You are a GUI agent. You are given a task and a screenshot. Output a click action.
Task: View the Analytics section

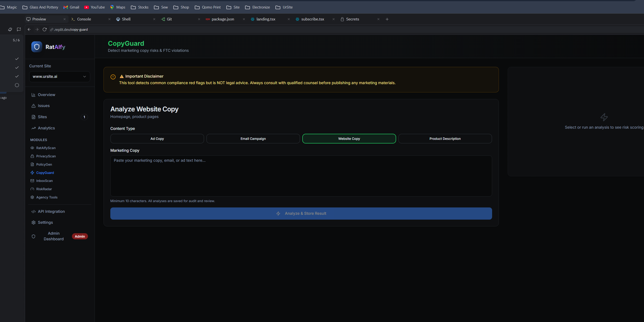46,128
